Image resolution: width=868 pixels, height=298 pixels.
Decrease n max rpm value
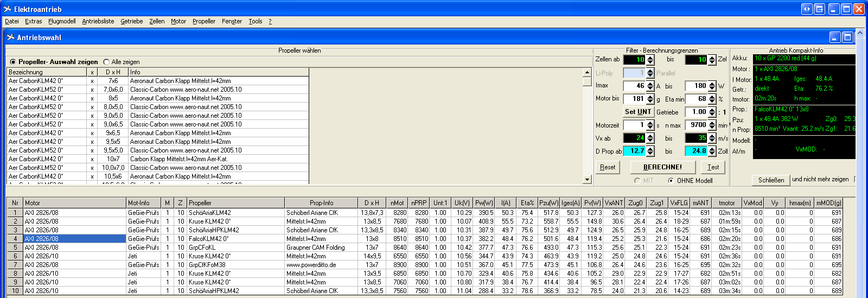[x=713, y=128]
